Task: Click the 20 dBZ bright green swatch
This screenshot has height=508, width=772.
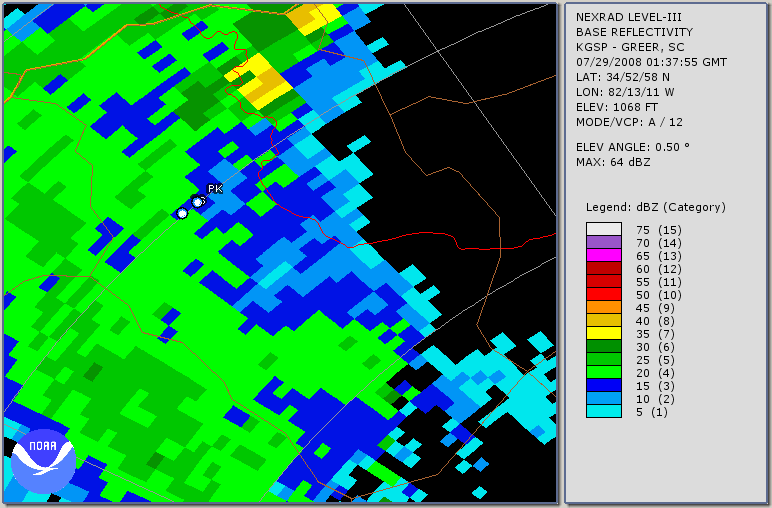Action: [x=604, y=372]
